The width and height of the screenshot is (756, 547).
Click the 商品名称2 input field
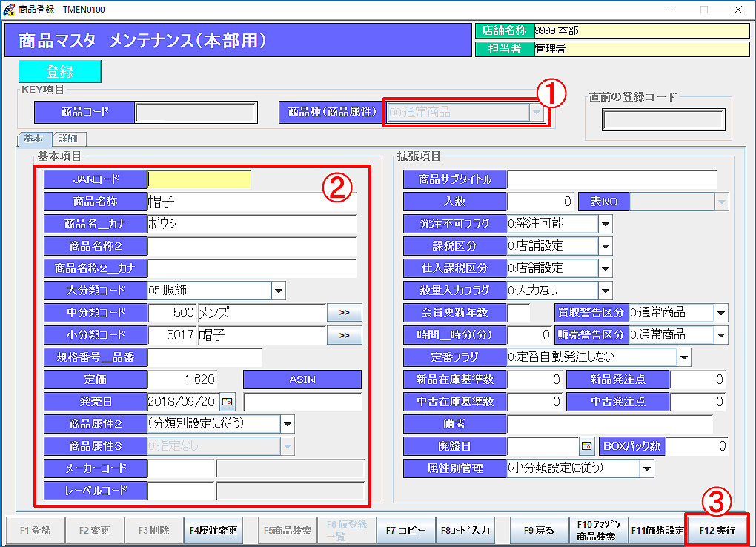(252, 246)
